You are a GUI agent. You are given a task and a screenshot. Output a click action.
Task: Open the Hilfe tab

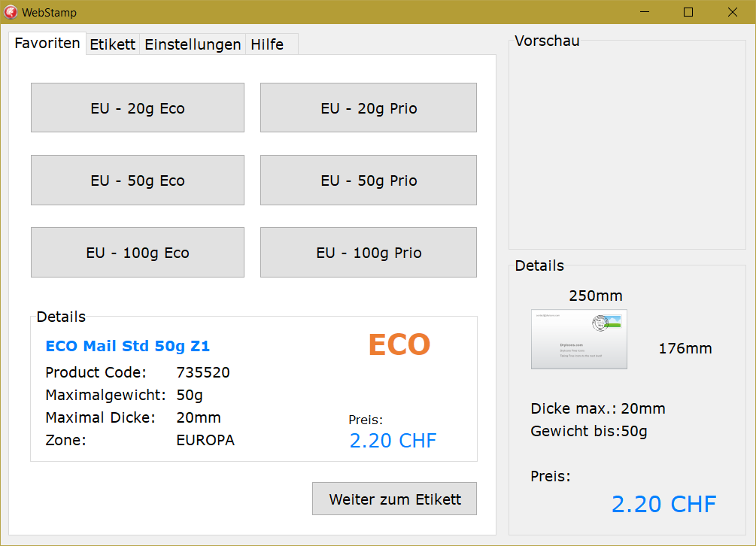(x=267, y=44)
